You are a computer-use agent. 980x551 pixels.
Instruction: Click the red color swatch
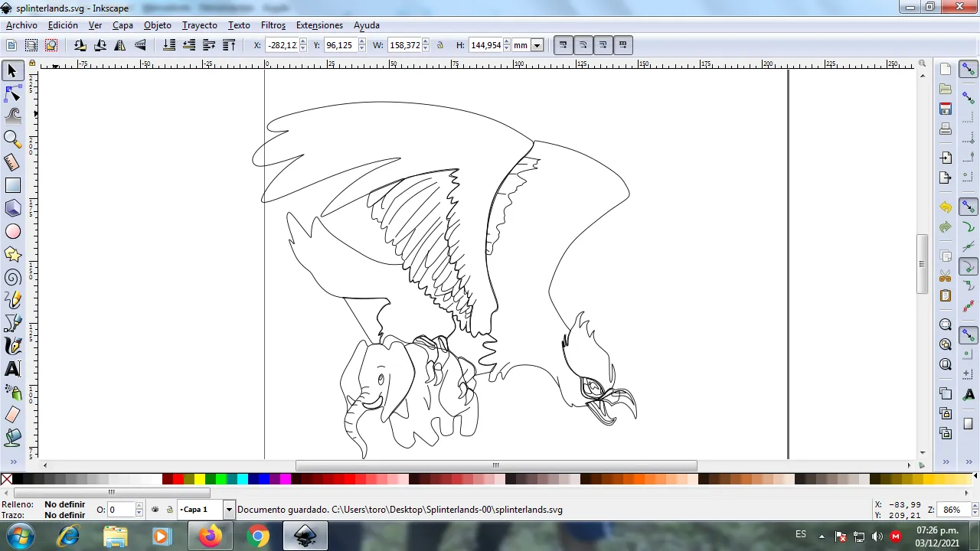[178, 480]
